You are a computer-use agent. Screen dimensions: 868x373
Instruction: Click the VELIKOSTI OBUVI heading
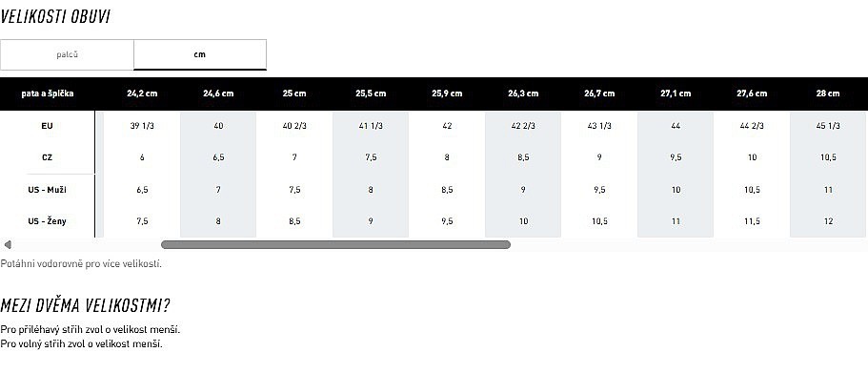55,16
